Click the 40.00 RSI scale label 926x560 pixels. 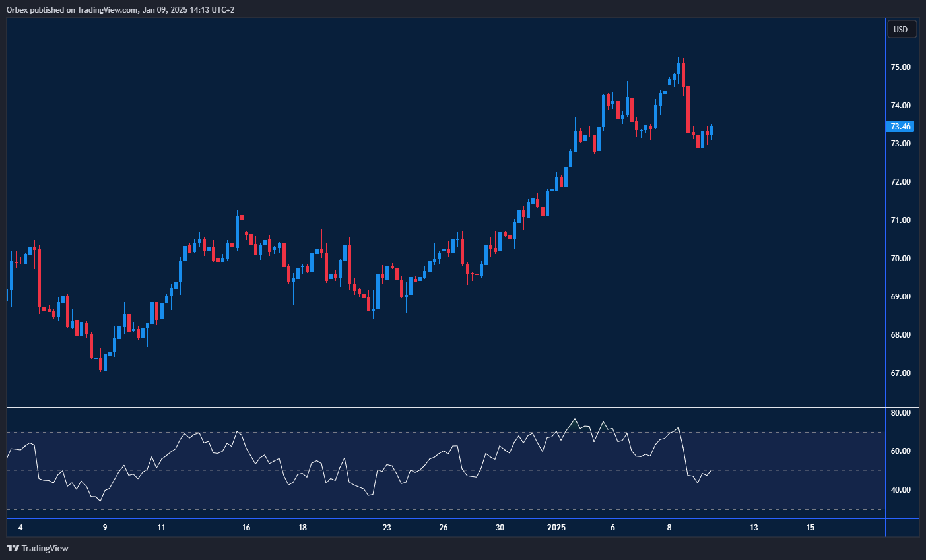900,490
